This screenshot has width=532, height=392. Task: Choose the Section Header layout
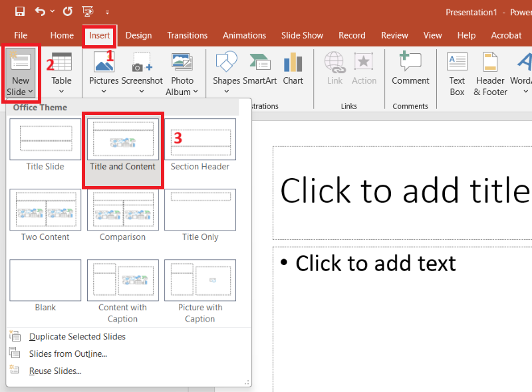click(200, 145)
